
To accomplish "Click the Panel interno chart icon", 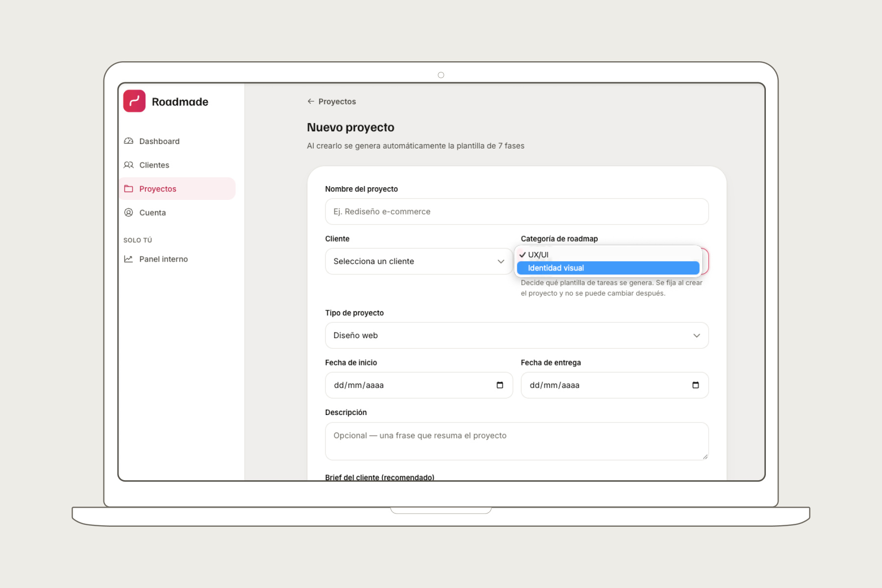I will click(x=129, y=259).
